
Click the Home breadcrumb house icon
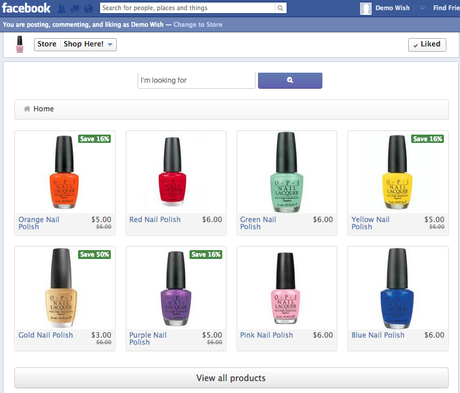pyautogui.click(x=27, y=109)
